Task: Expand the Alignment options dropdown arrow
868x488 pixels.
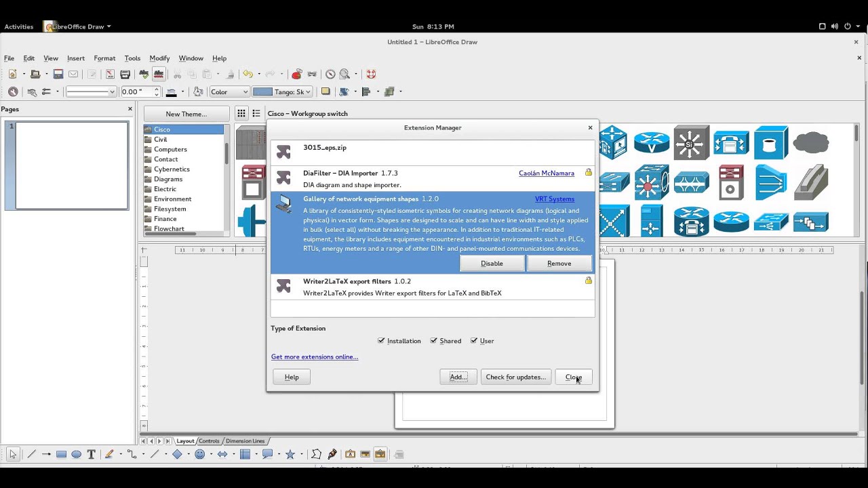Action: click(378, 91)
